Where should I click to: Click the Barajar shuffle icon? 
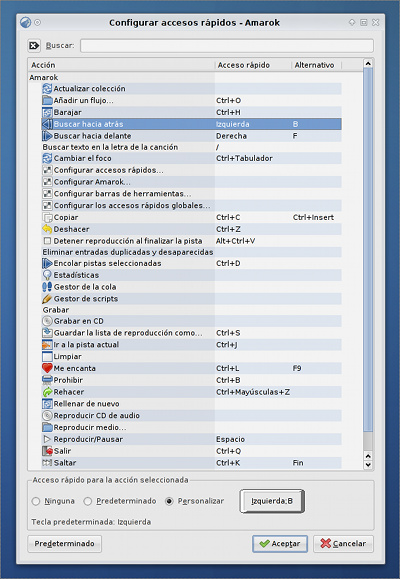(x=47, y=112)
